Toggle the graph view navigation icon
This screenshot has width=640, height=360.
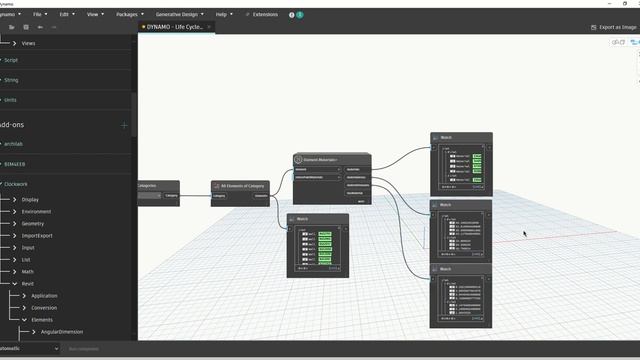point(635,42)
